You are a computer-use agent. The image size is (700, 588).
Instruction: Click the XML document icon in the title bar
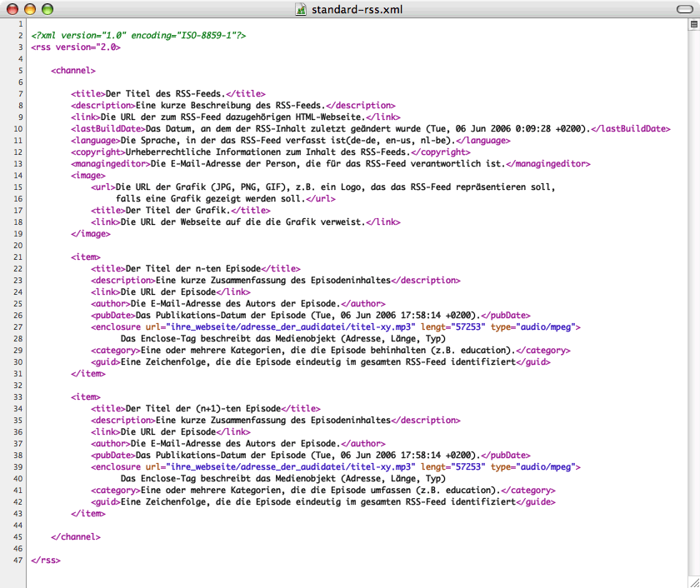point(301,9)
